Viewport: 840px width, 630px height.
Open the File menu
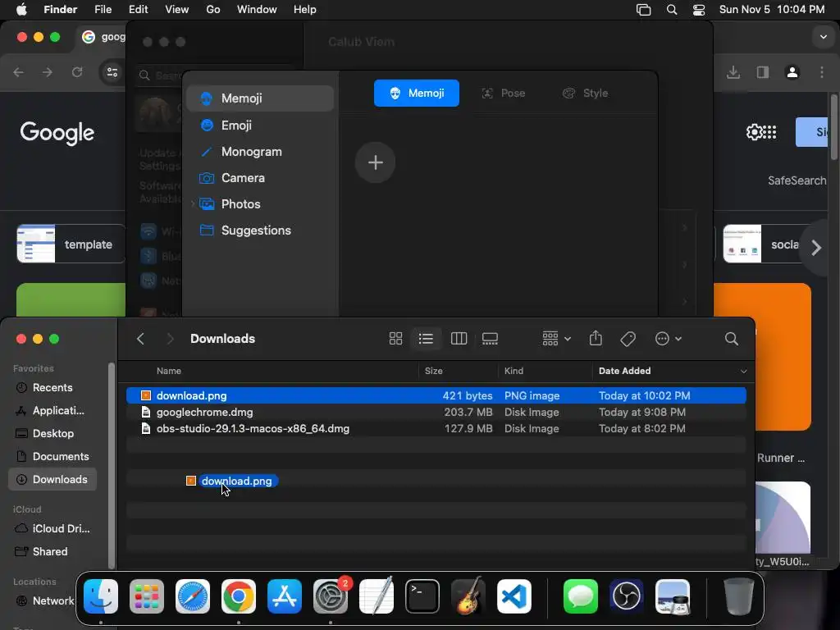pos(103,10)
